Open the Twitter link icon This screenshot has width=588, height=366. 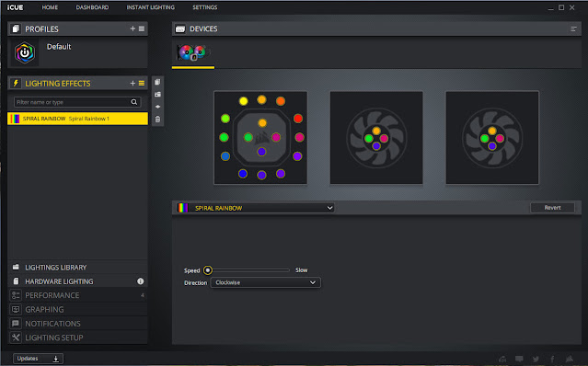point(536,359)
